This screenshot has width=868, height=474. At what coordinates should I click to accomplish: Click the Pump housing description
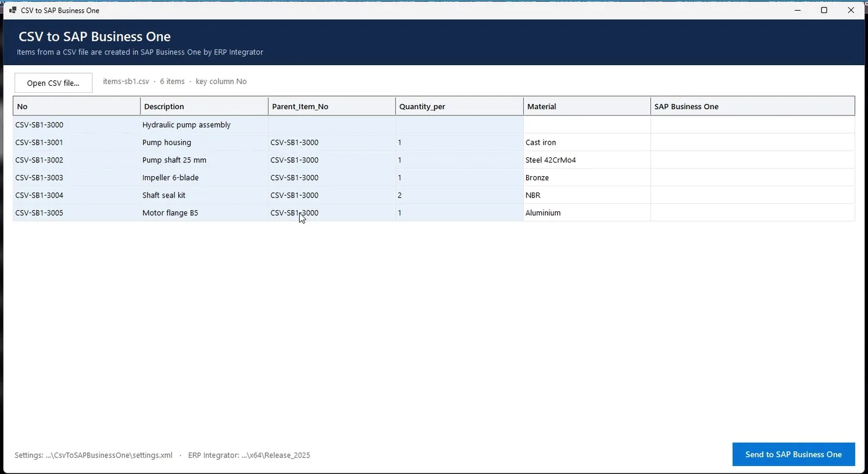204,142
